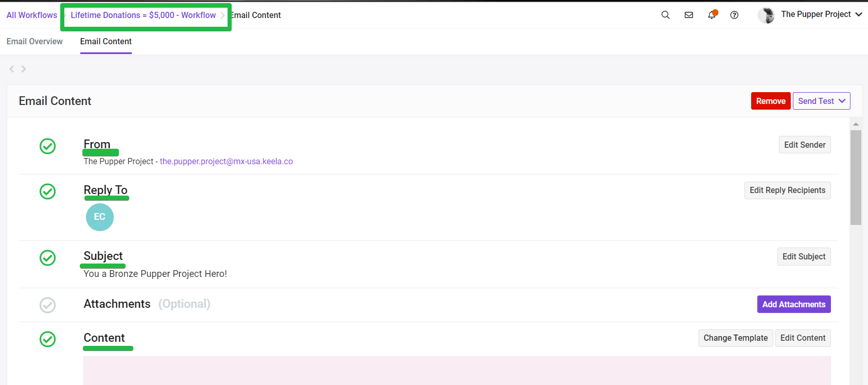Click the green check next to From
868x385 pixels.
pyautogui.click(x=48, y=146)
